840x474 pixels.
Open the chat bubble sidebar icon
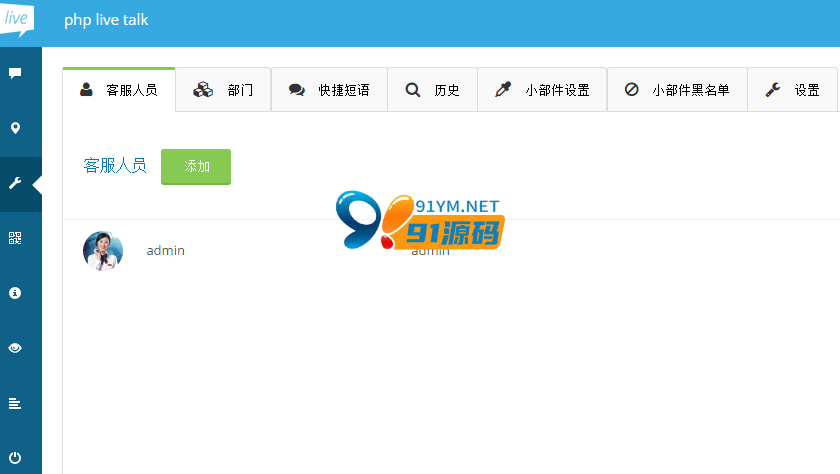coord(15,73)
